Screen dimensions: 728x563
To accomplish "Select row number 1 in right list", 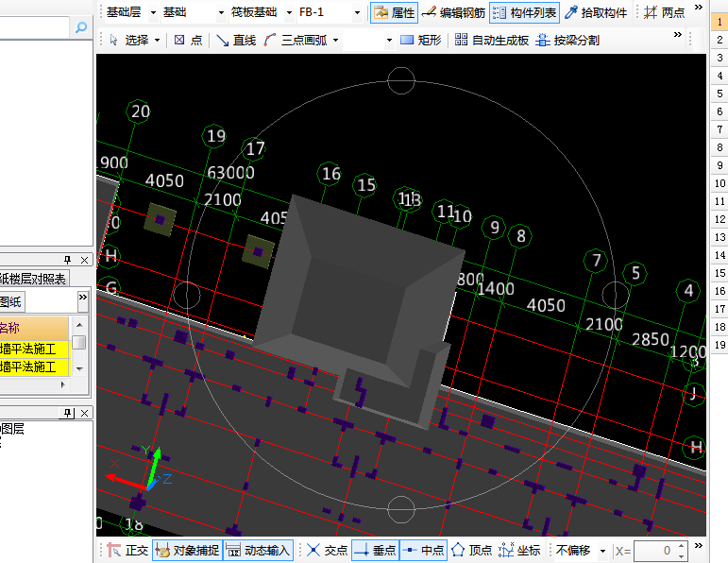I will (x=720, y=22).
